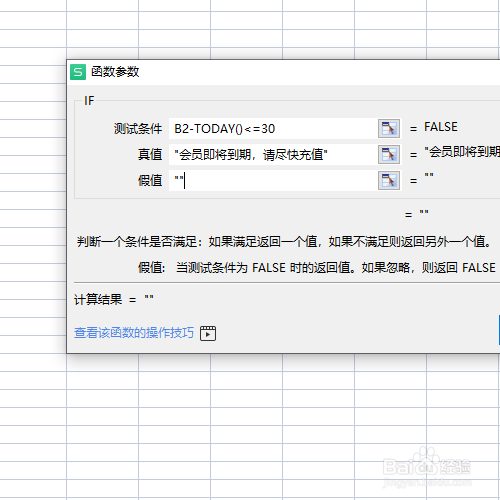Click range selector icon for 假值 field

tap(389, 180)
